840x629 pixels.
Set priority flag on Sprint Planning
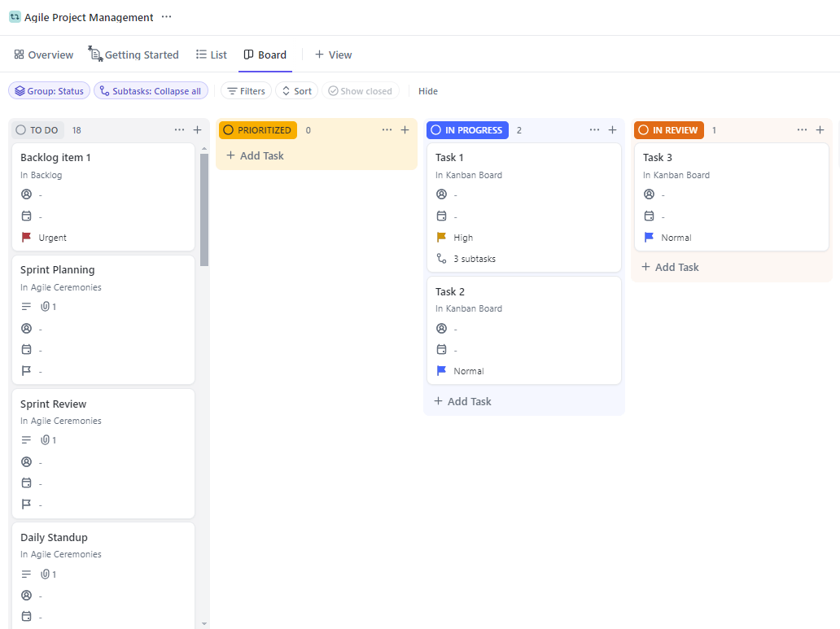click(x=26, y=371)
